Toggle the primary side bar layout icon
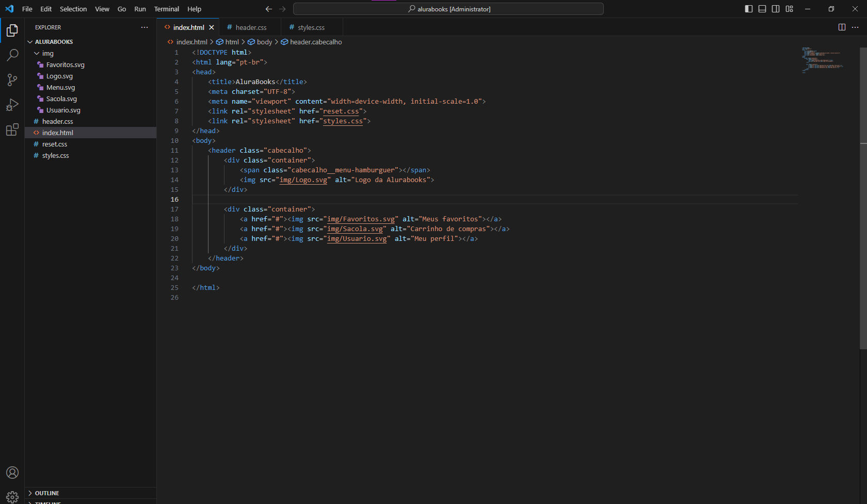 (x=749, y=9)
